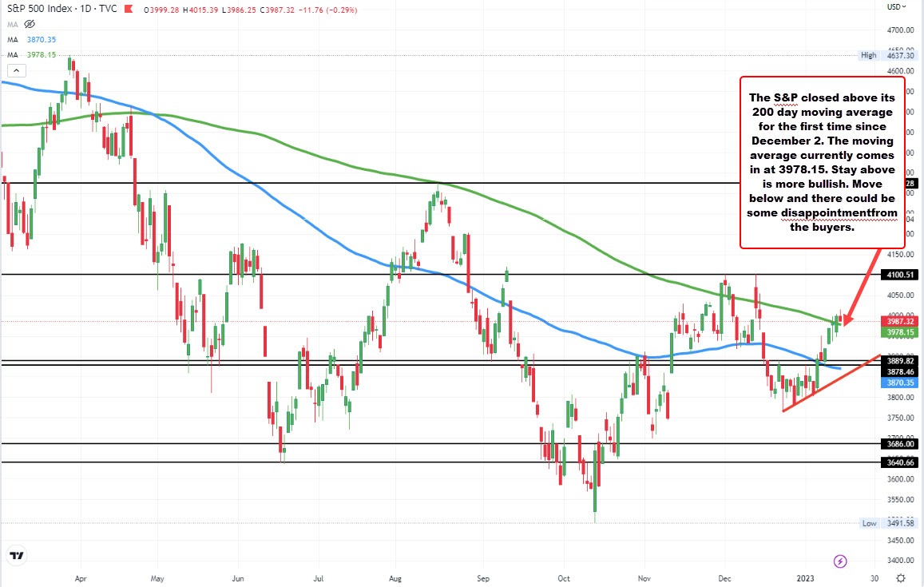924x587 pixels.
Task: Click the May label on time axis
Action: 157,579
